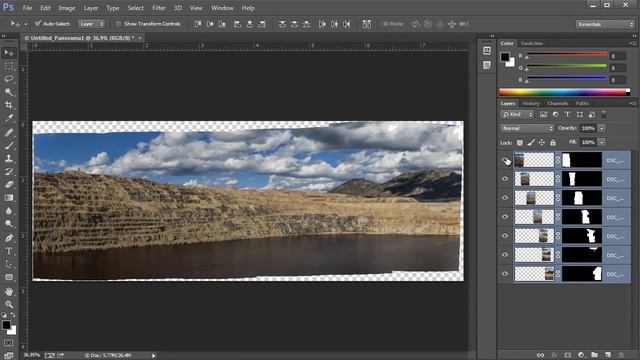Switch to the Channels tab
The height and width of the screenshot is (360, 640).
point(558,104)
